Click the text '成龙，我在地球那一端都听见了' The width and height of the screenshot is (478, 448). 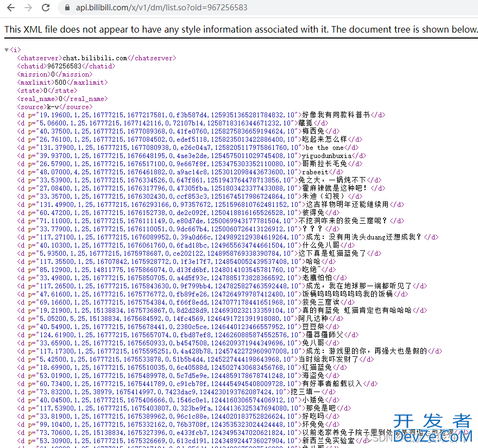click(x=359, y=286)
